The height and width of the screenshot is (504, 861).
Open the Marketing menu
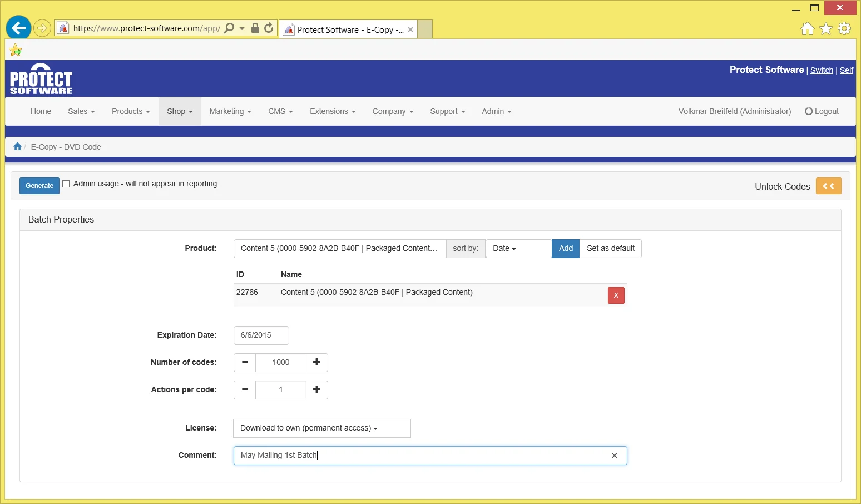230,111
